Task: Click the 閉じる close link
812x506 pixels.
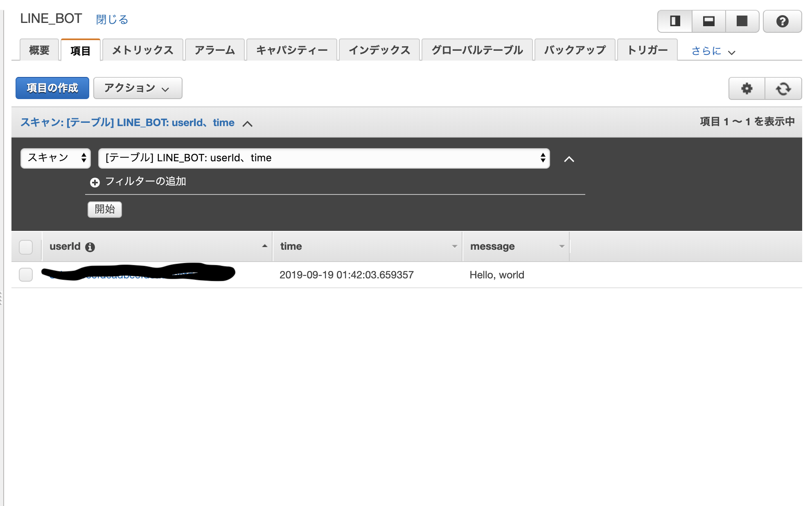Action: (112, 19)
